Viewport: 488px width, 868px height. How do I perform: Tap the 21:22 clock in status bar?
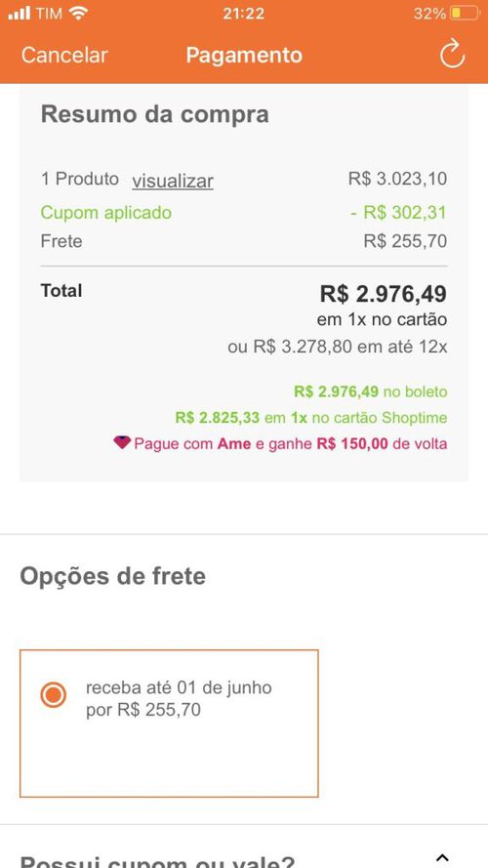click(243, 14)
